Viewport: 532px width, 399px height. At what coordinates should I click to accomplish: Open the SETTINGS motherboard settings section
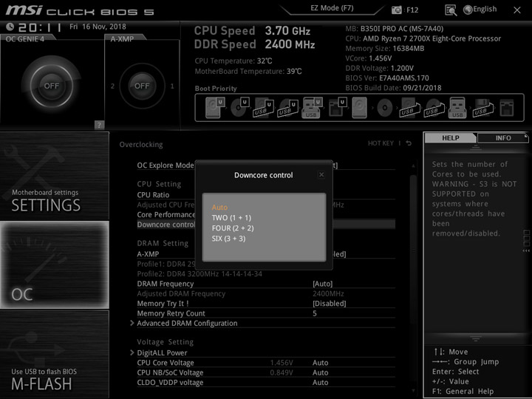click(55, 176)
